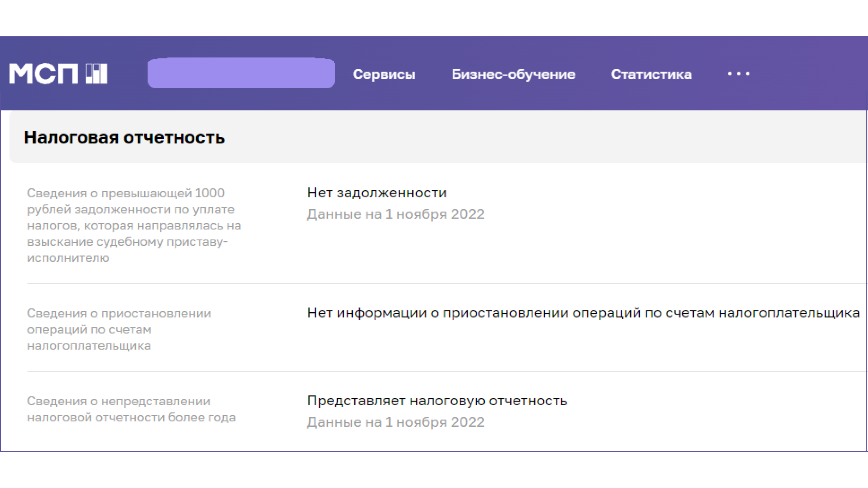Screen dimensions: 868x488
Task: Select the date under Представляет налоговую отчетность
Action: pos(396,422)
